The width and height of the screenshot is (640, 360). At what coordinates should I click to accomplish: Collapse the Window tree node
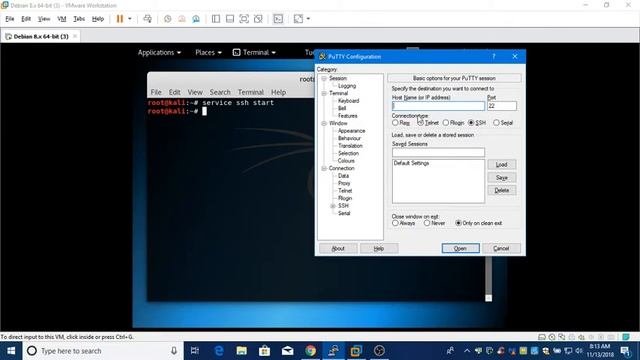coord(324,123)
